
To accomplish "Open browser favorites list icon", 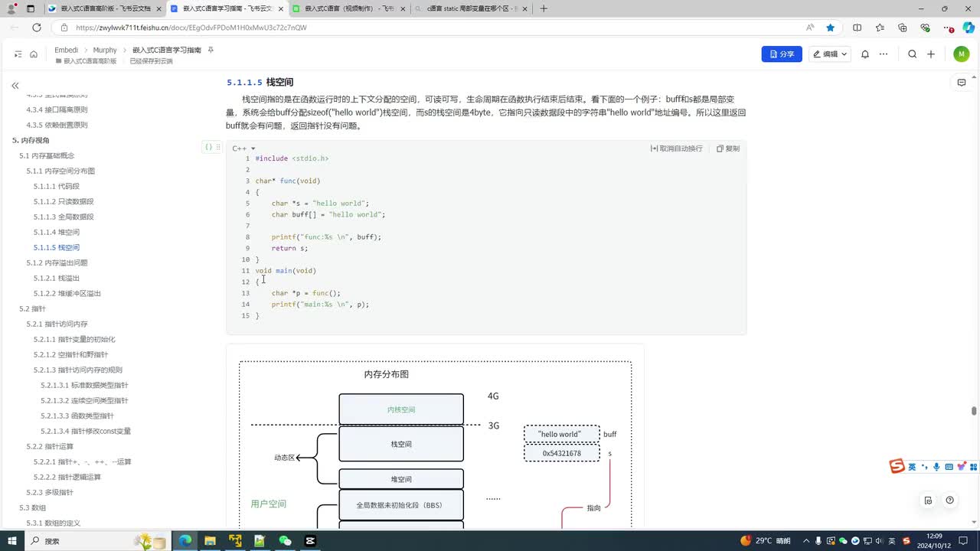I will [x=880, y=28].
